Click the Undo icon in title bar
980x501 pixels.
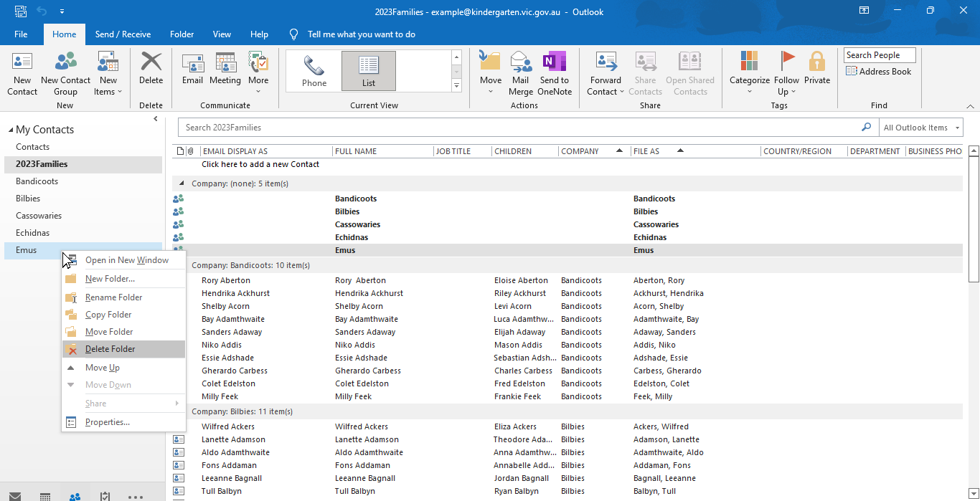[42, 11]
